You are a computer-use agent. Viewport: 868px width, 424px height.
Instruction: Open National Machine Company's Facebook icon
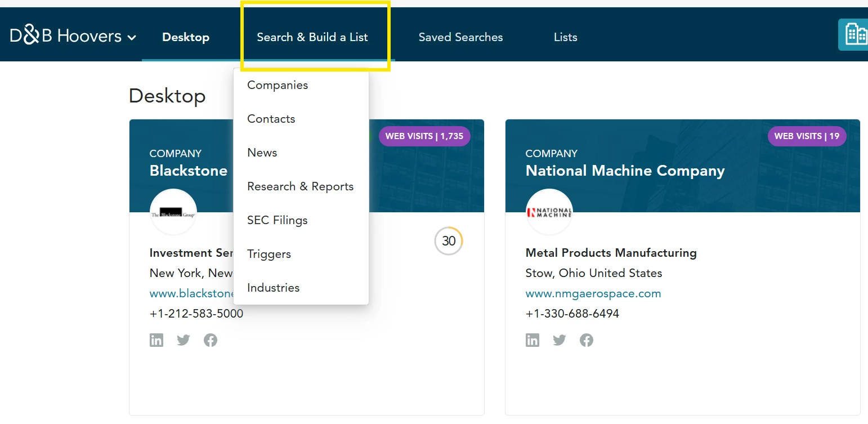tap(587, 340)
